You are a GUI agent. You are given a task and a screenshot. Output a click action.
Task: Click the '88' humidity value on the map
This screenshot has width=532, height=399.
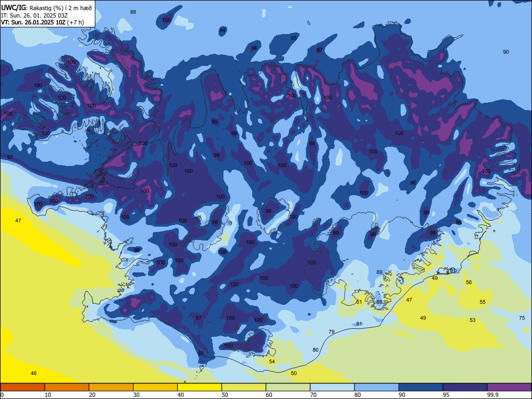(133, 12)
